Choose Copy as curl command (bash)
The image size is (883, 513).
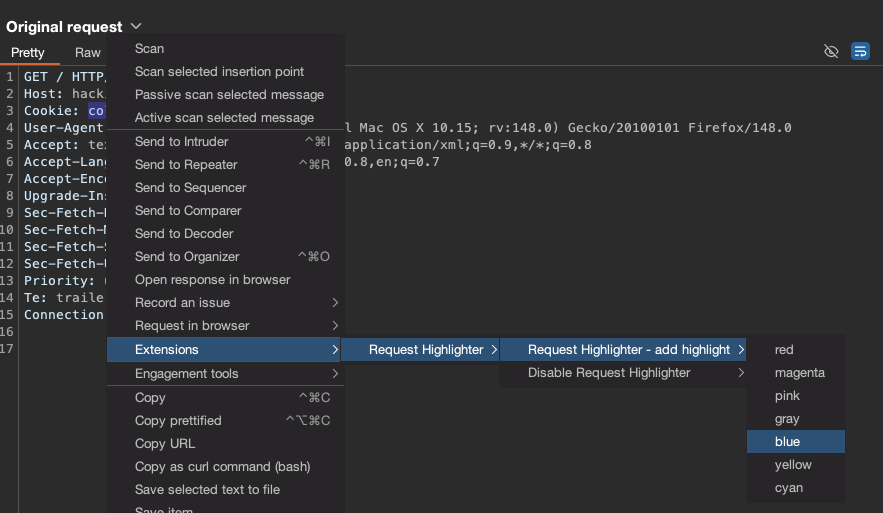coord(222,467)
